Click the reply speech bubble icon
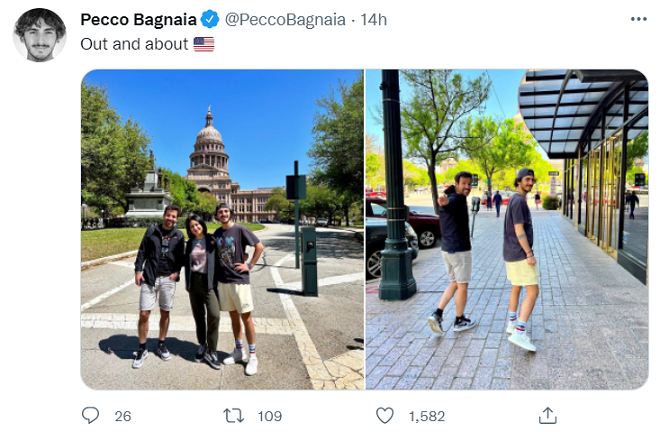This screenshot has width=660, height=432. 90,415
